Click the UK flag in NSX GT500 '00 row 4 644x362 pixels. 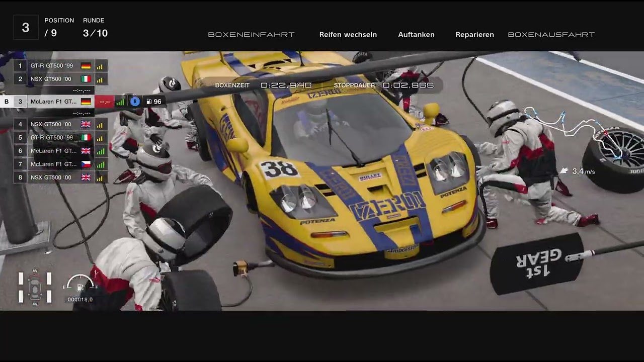tap(86, 124)
